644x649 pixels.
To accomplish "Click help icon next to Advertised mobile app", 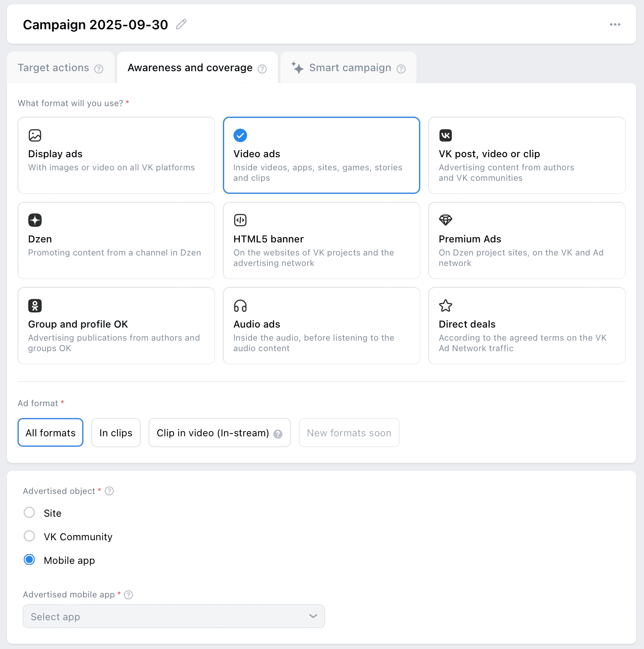I will [x=128, y=594].
